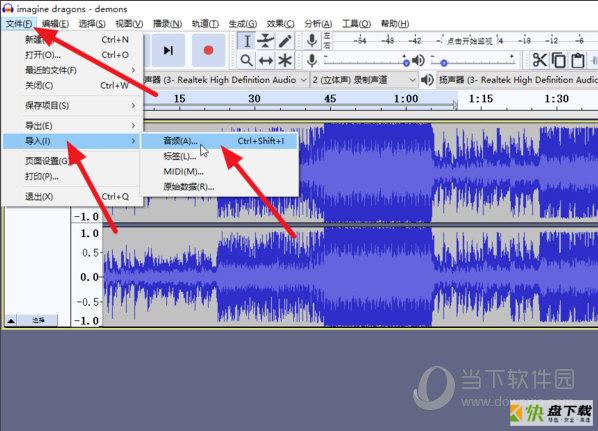Click the recording level meter to start monitoring
Viewport: 598px width, 431px height.
[x=470, y=40]
